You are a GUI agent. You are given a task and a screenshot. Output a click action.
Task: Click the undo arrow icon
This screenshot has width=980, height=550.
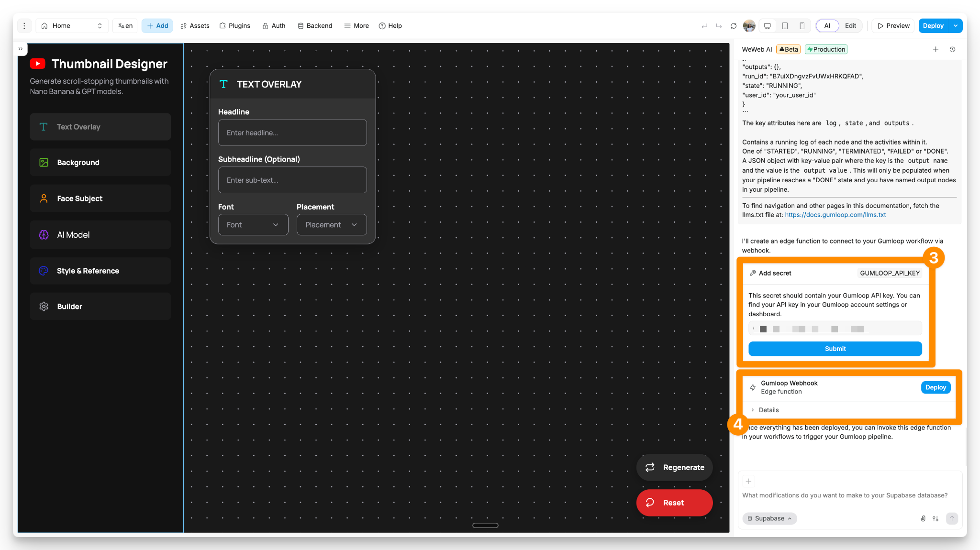point(704,26)
